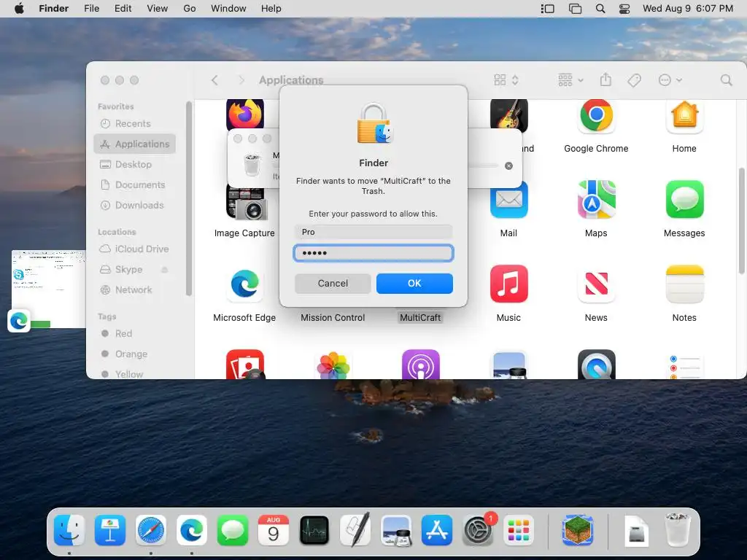Viewport: 747px width, 560px height.
Task: Select the Photos app icon
Action: click(x=333, y=365)
